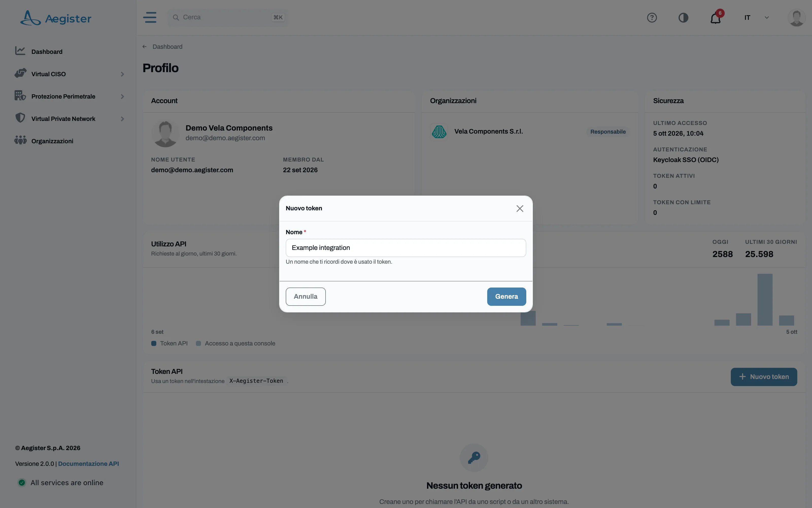The image size is (812, 508).
Task: Click the 25.598 last 30 days value
Action: coord(759,254)
